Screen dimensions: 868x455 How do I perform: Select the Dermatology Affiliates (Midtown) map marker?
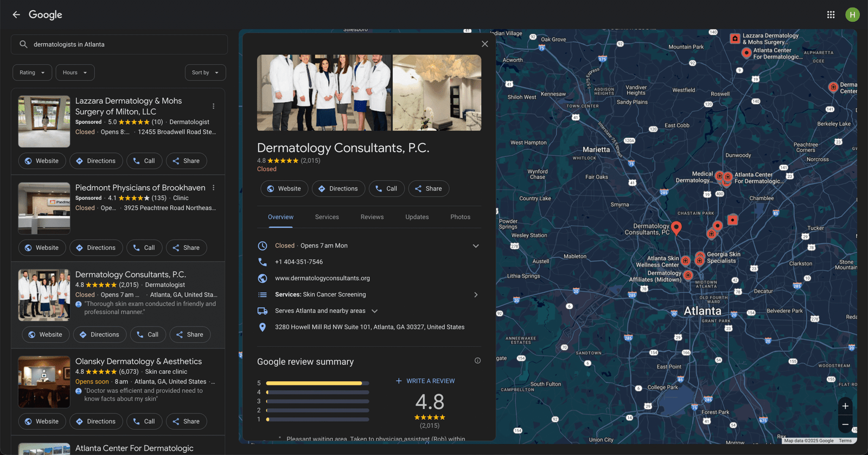tap(688, 275)
